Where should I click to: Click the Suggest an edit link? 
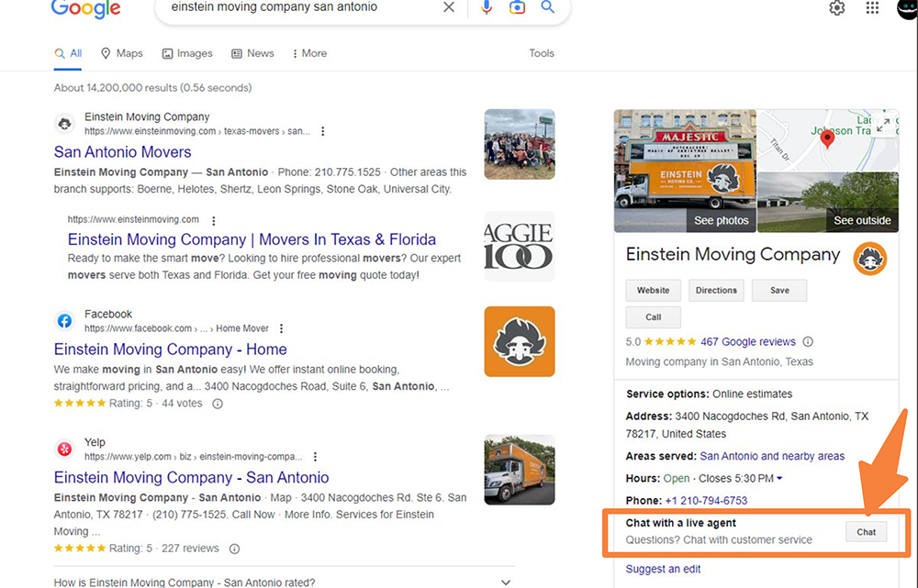[x=663, y=569]
